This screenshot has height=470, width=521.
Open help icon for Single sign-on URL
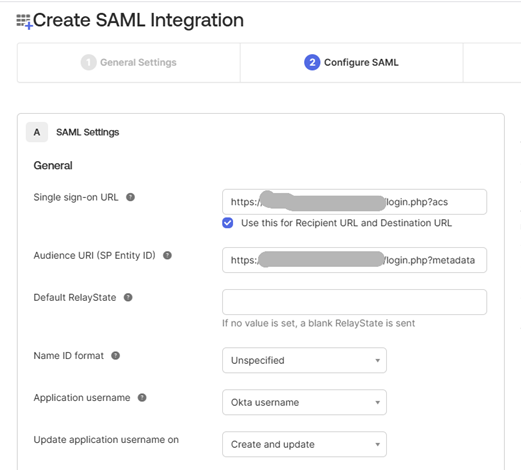coord(130,197)
